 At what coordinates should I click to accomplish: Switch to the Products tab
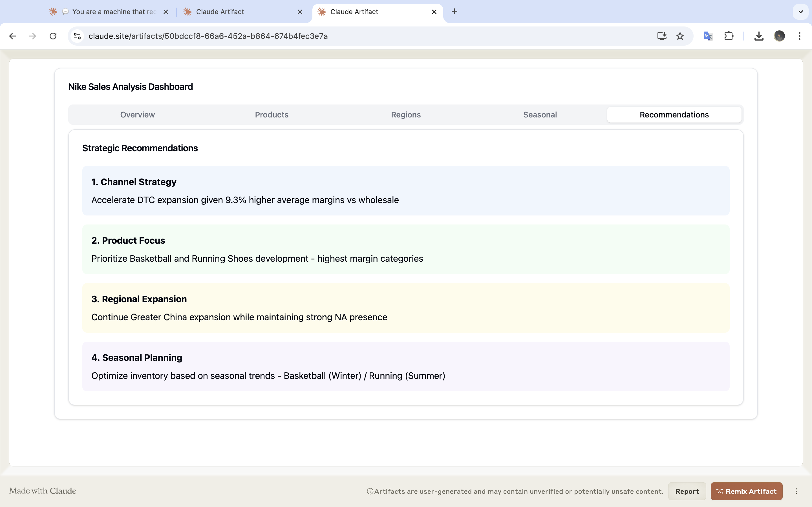pyautogui.click(x=272, y=115)
